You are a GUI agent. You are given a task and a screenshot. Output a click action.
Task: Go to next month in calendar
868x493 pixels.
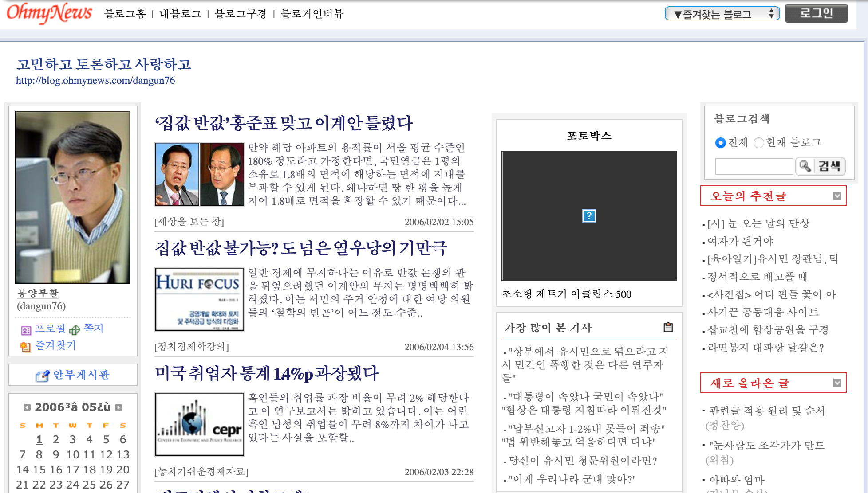tap(118, 407)
